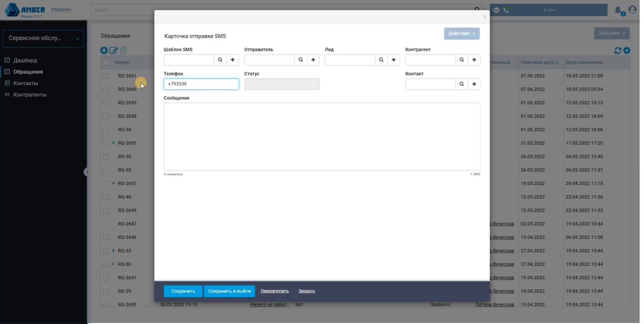The height and width of the screenshot is (324, 644).
Task: Create a new Лид via plus icon
Action: click(x=394, y=60)
